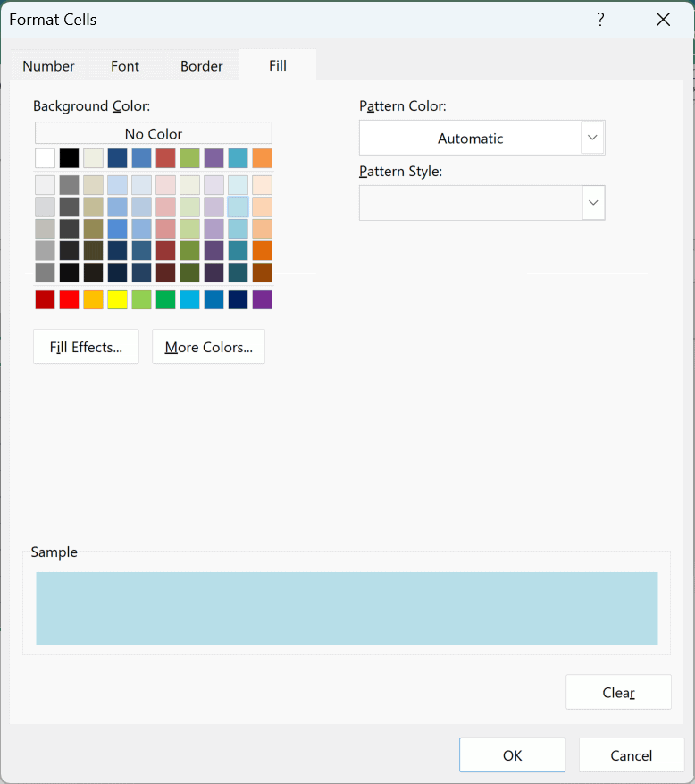695x784 pixels.
Task: Open More Colors dialog
Action: click(208, 347)
